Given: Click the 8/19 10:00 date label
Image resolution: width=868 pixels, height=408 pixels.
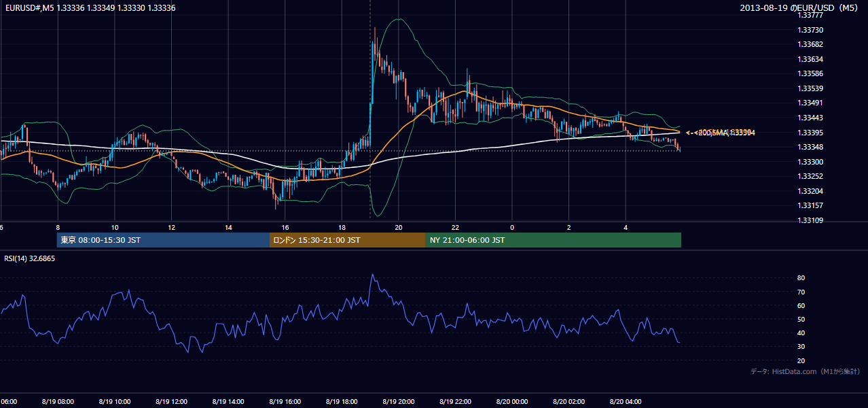Looking at the screenshot, I should 115,401.
